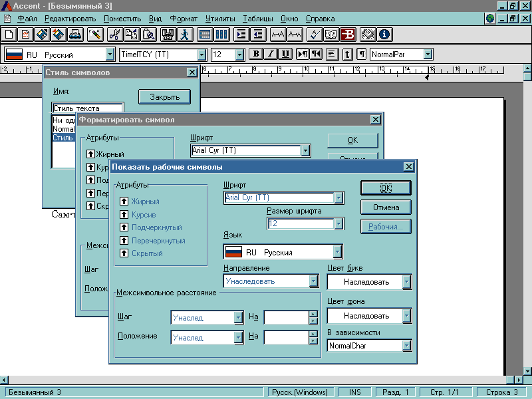This screenshot has width=532, height=399.
Task: Open the NormalChar dependency dropdown
Action: point(406,346)
